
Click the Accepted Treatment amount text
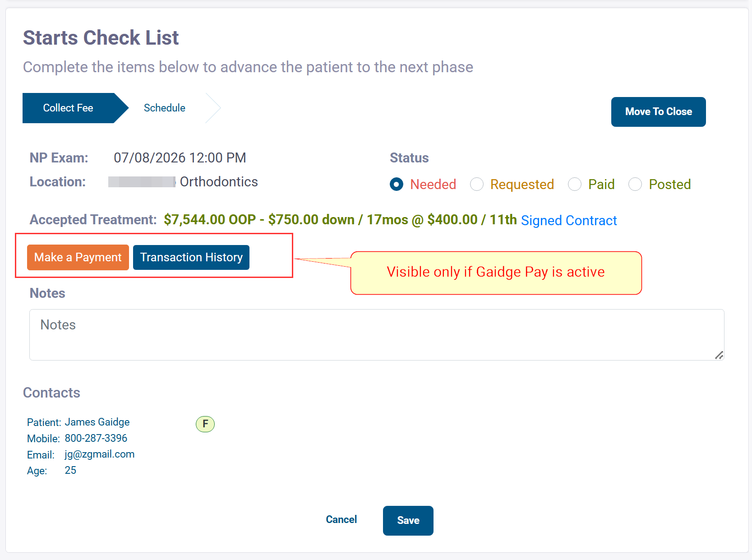[340, 220]
